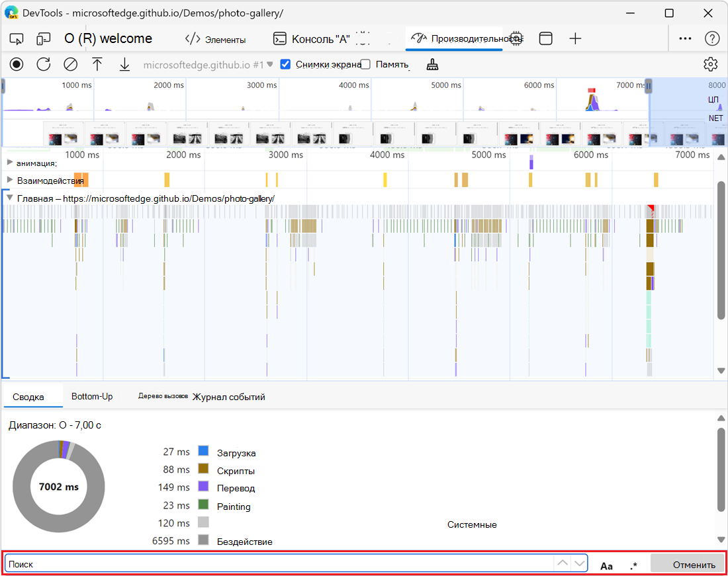Image resolution: width=728 pixels, height=576 pixels.
Task: Click the Отменить button
Action: click(x=688, y=564)
